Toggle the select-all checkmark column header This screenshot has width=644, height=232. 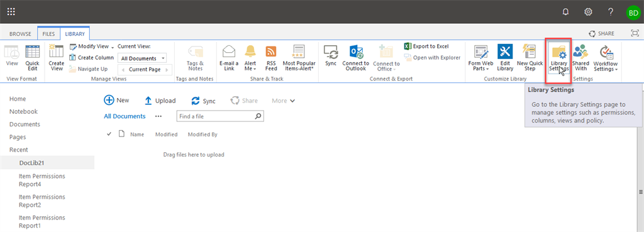tap(109, 134)
